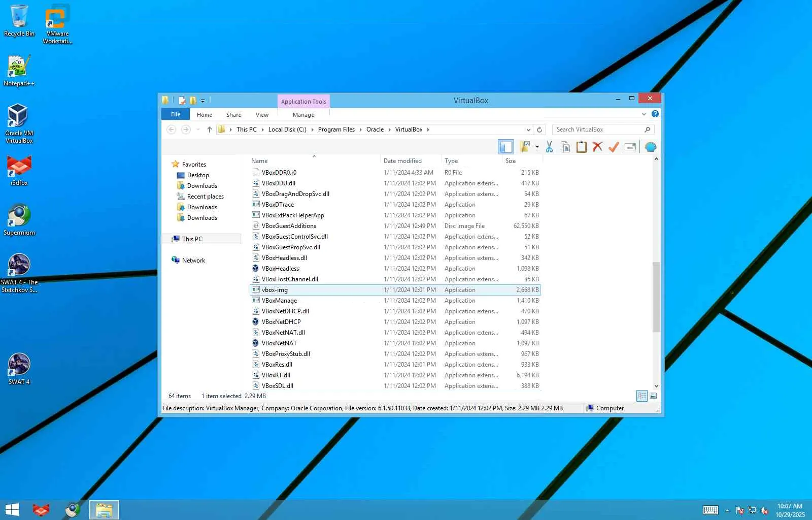Image resolution: width=812 pixels, height=520 pixels.
Task: Click the New Folder quick access icon
Action: (x=193, y=101)
